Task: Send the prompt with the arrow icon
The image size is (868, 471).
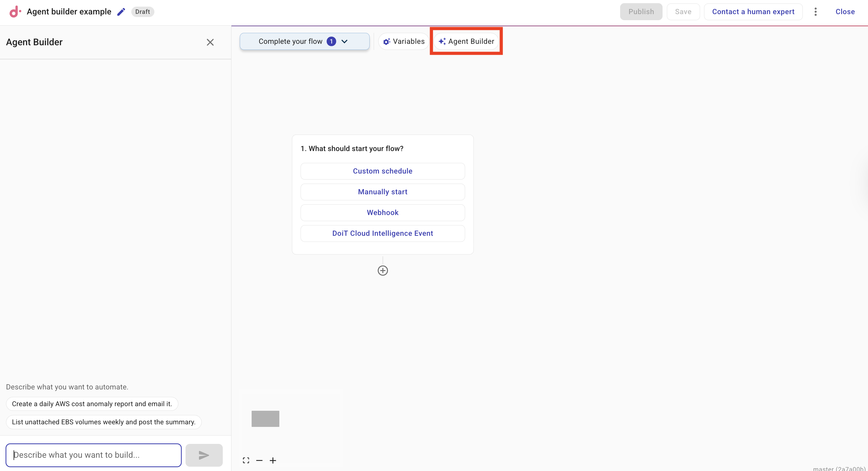Action: (203, 455)
